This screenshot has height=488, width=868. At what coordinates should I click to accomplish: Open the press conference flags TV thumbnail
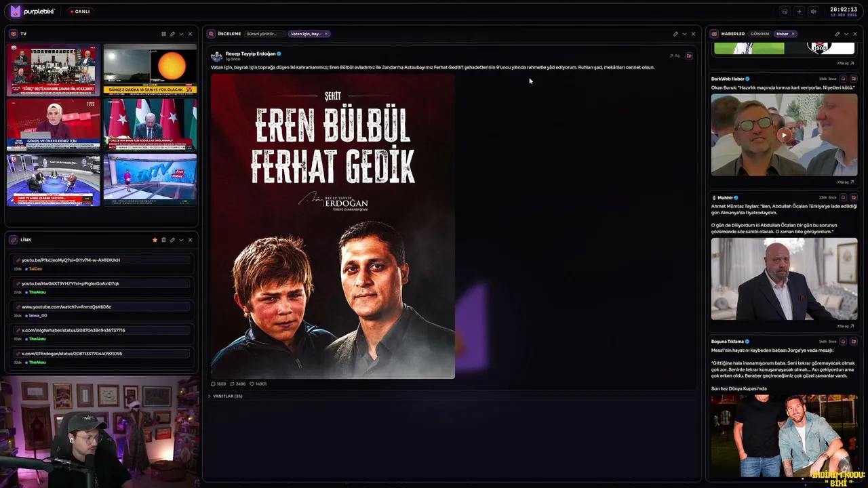coord(150,125)
